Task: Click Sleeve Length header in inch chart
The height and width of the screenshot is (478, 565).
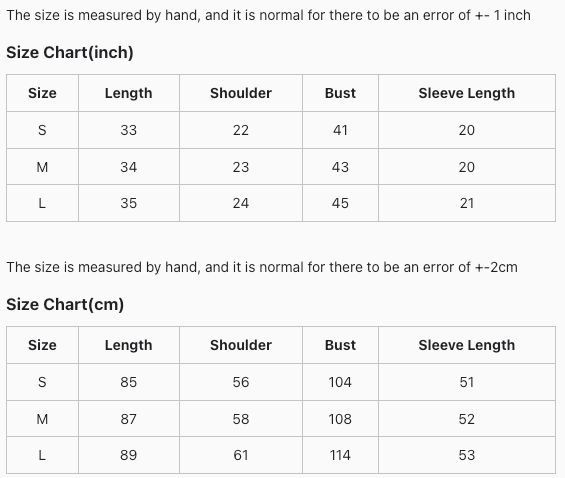Action: pyautogui.click(x=467, y=93)
